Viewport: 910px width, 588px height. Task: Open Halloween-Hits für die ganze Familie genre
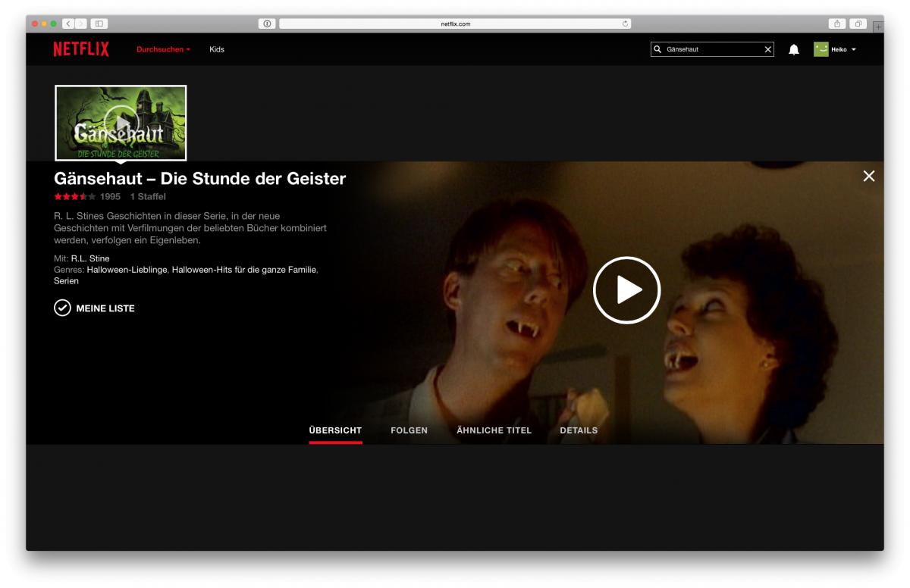(x=244, y=269)
